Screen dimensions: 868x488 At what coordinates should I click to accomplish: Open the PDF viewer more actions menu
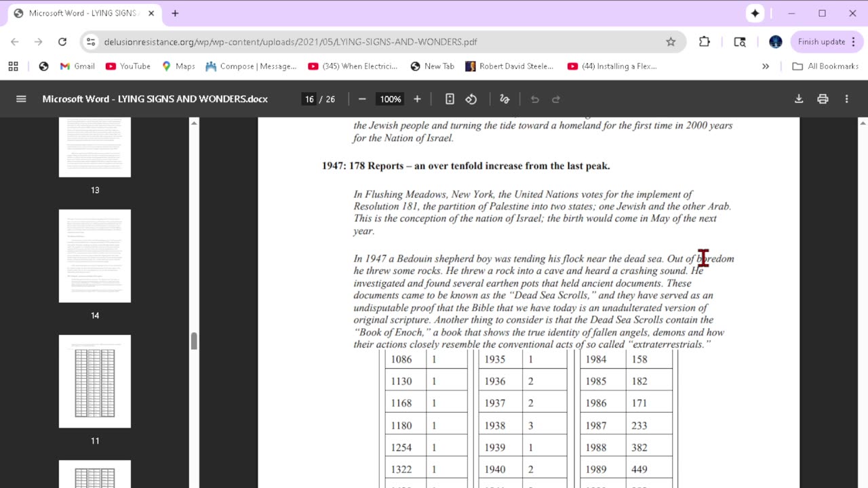(x=846, y=99)
